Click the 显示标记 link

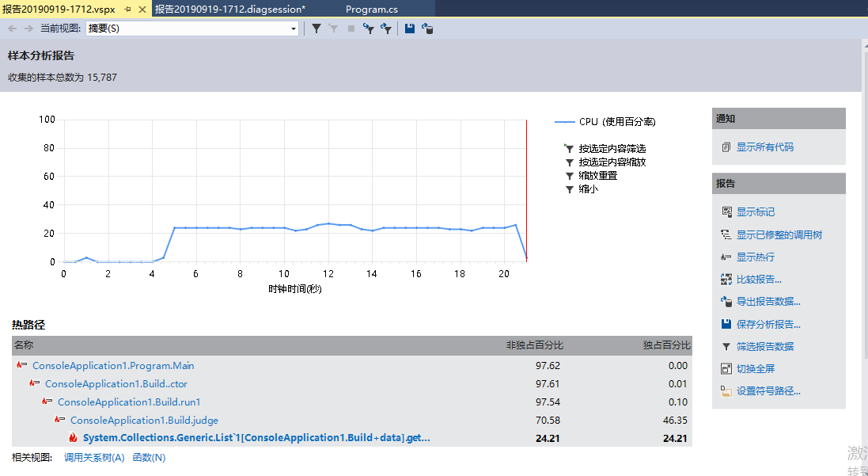(755, 211)
